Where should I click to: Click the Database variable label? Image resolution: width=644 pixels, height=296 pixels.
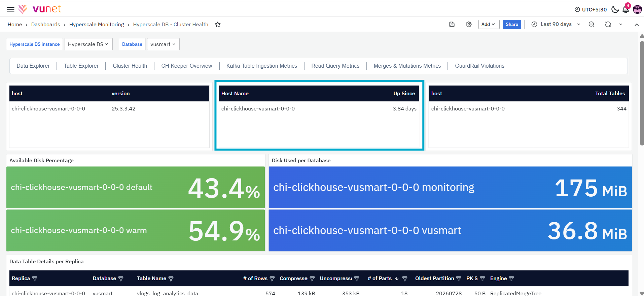(x=132, y=44)
